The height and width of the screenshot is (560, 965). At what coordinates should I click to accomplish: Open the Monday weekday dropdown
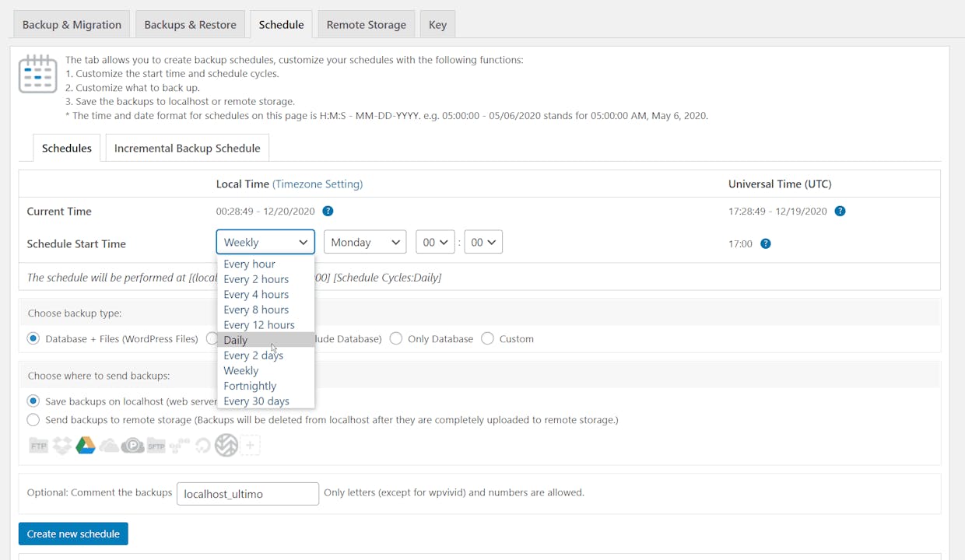coord(365,242)
